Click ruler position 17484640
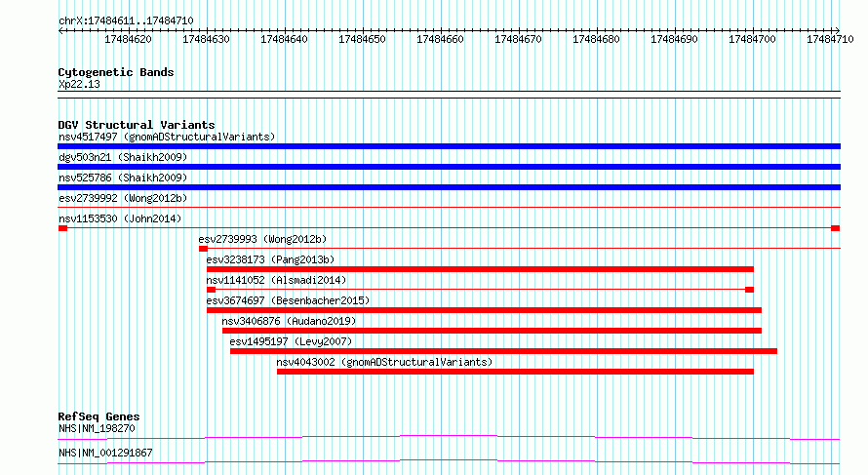 coord(284,39)
